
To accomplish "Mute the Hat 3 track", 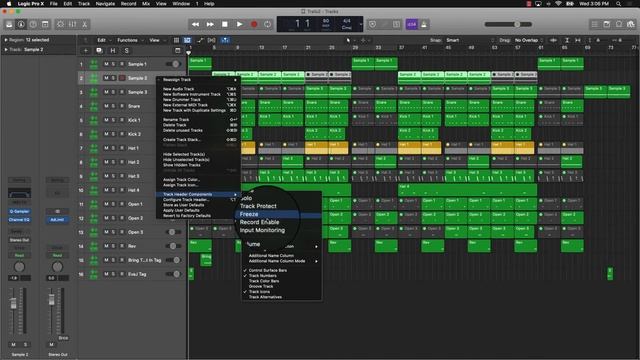I will pyautogui.click(x=107, y=176).
